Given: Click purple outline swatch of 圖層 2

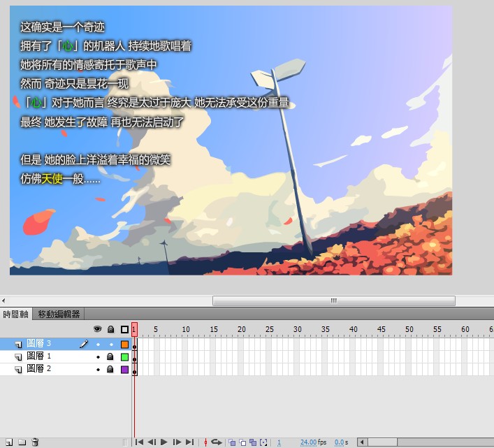Looking at the screenshot, I should pos(125,370).
